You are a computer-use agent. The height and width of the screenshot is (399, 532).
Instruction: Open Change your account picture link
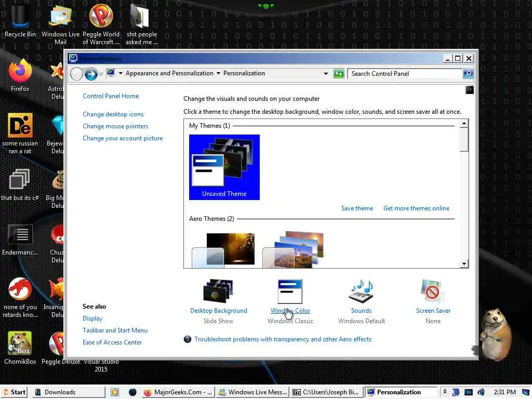(x=123, y=138)
